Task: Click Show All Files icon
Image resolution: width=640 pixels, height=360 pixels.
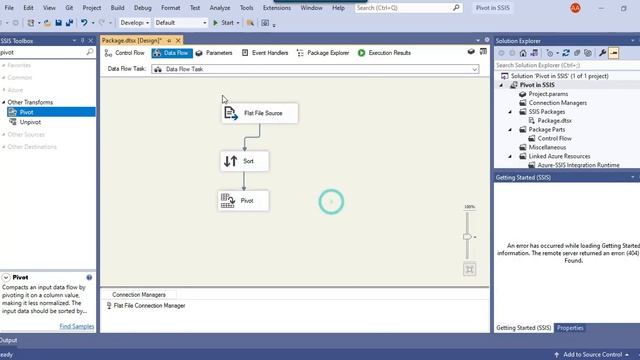Action: point(588,53)
